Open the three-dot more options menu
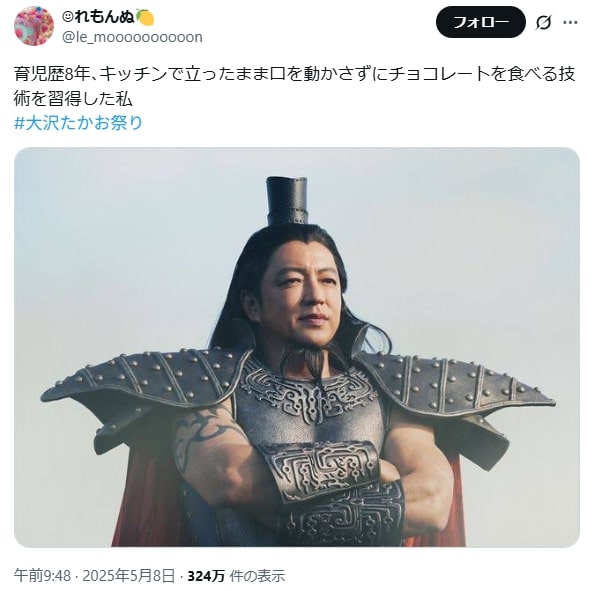This screenshot has height=591, width=593. pos(570,22)
